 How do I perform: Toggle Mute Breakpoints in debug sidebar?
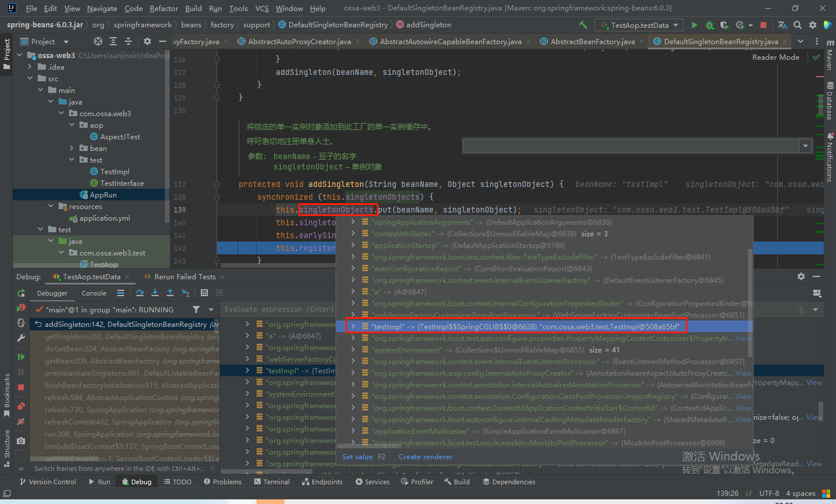click(x=21, y=422)
